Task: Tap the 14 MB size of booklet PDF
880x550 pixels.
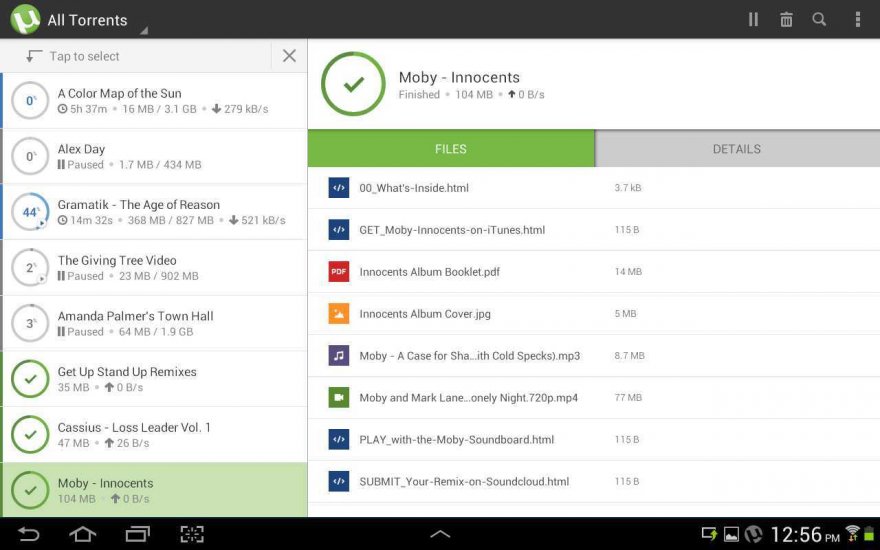Action: click(x=628, y=272)
